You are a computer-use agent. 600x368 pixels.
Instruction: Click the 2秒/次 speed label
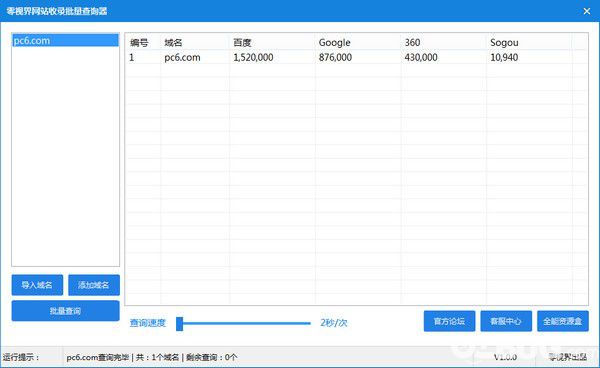pos(334,323)
